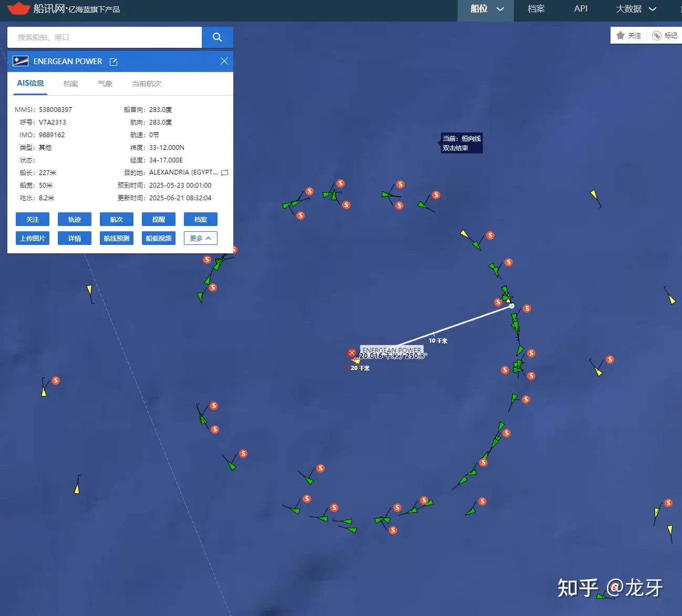The image size is (682, 616).
Task: Click the white measurement line endpoint circle
Action: 511,306
